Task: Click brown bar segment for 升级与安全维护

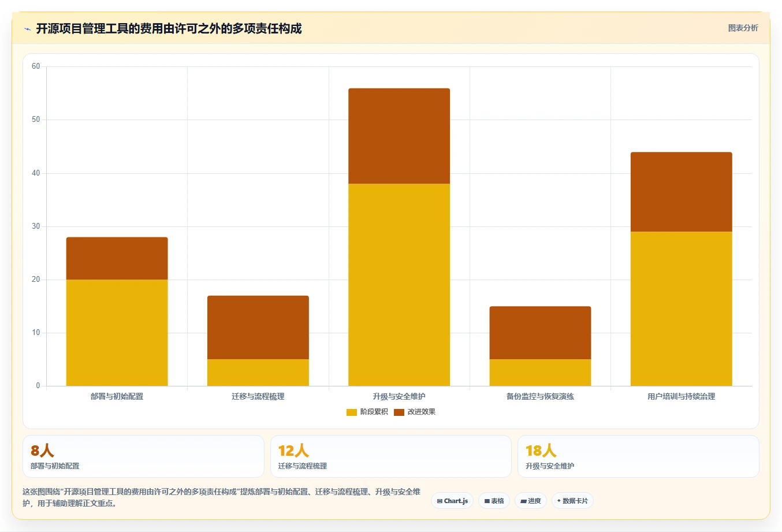Action: [399, 136]
